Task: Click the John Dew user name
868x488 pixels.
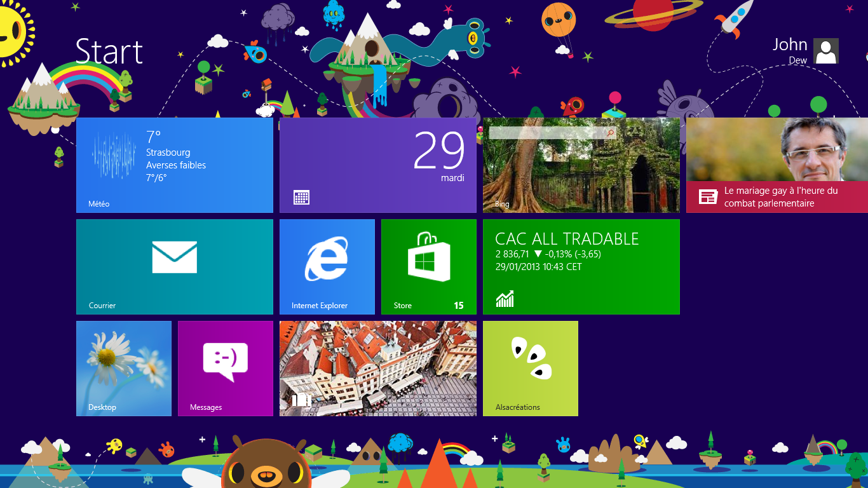Action: pos(790,50)
